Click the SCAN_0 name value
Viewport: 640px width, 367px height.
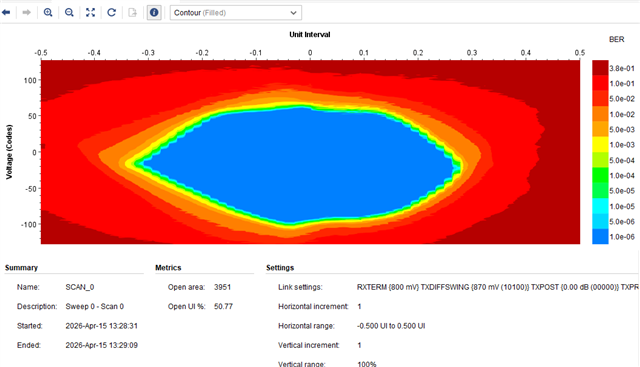tap(80, 287)
